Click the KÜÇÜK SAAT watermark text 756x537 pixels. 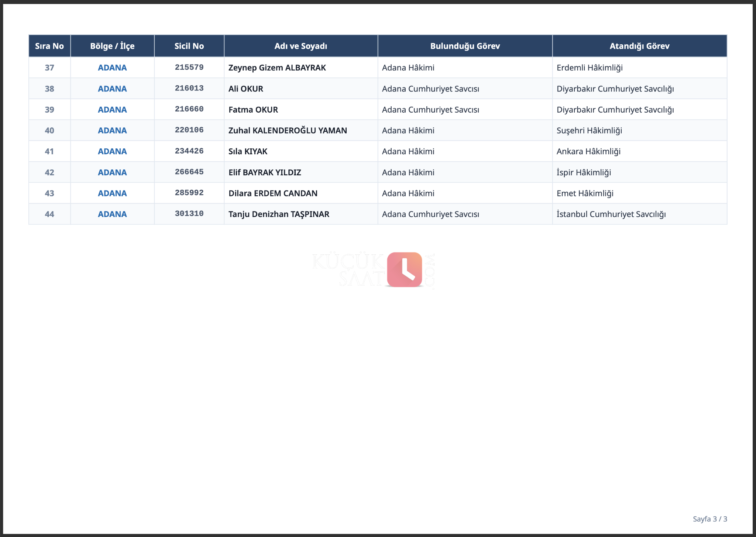coord(348,270)
